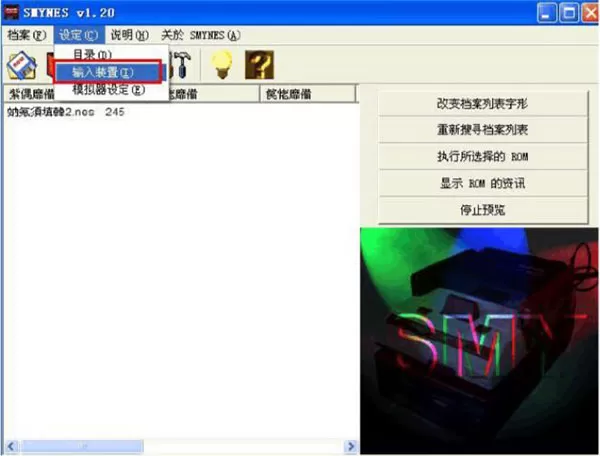The height and width of the screenshot is (456, 600).
Task: Click the yellow light bulb toolbar icon
Action: [222, 65]
